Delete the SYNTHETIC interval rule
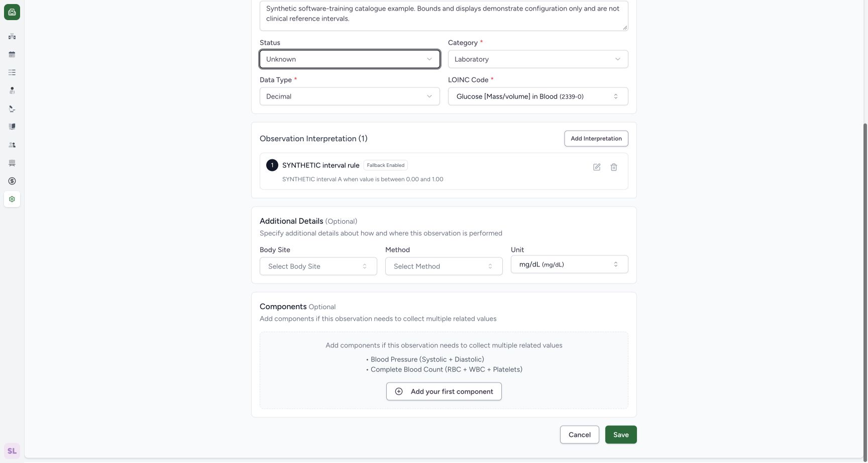Image resolution: width=868 pixels, height=463 pixels. [x=614, y=167]
